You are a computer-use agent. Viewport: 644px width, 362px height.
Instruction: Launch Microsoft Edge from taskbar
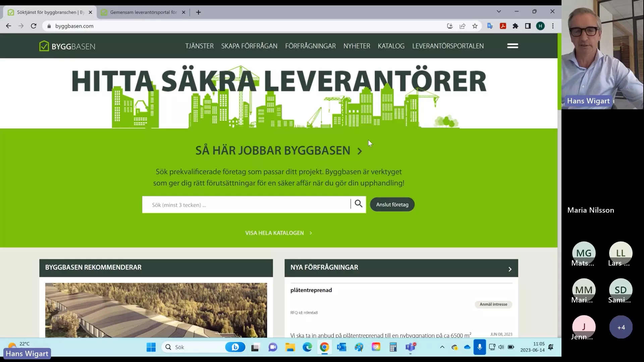tap(307, 347)
